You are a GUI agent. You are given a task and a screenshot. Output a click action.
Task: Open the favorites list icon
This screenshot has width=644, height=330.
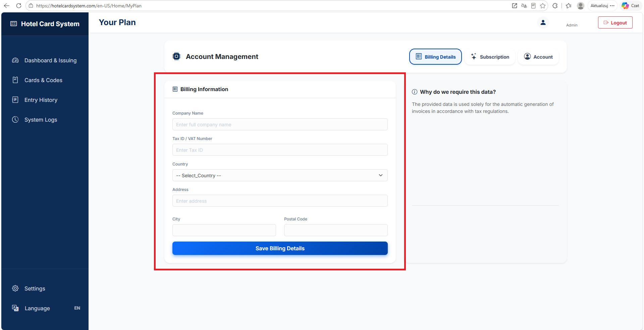coord(569,6)
